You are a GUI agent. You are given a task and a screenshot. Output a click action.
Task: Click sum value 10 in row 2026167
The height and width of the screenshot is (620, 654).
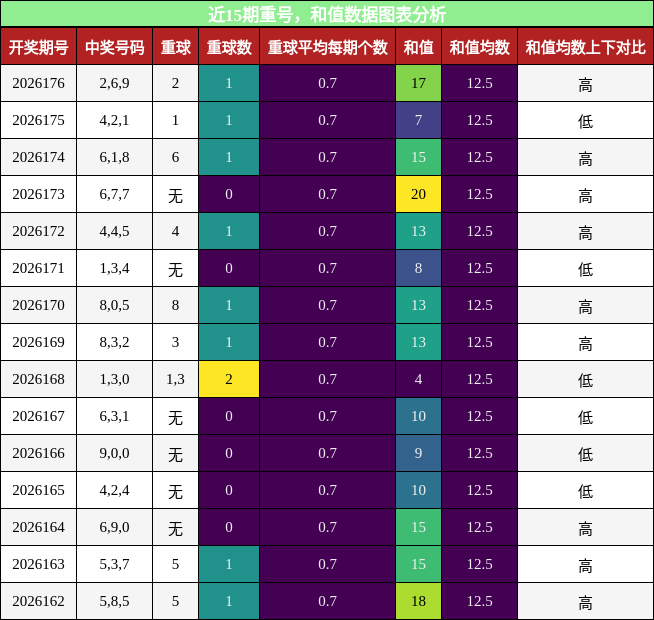pyautogui.click(x=418, y=416)
